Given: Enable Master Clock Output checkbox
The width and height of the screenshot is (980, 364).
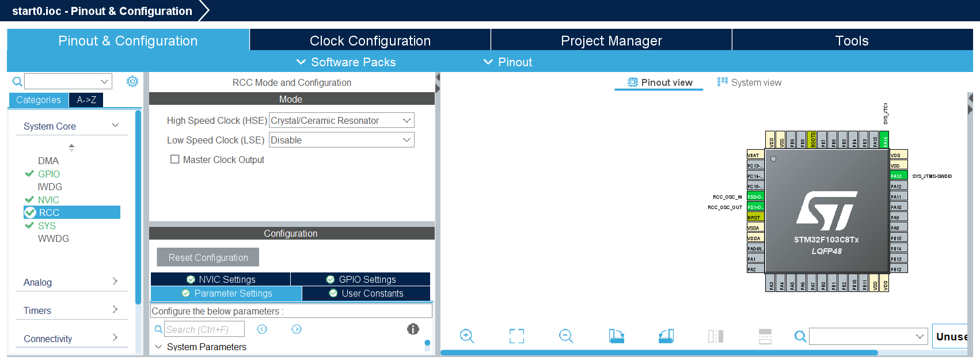Looking at the screenshot, I should click(175, 160).
